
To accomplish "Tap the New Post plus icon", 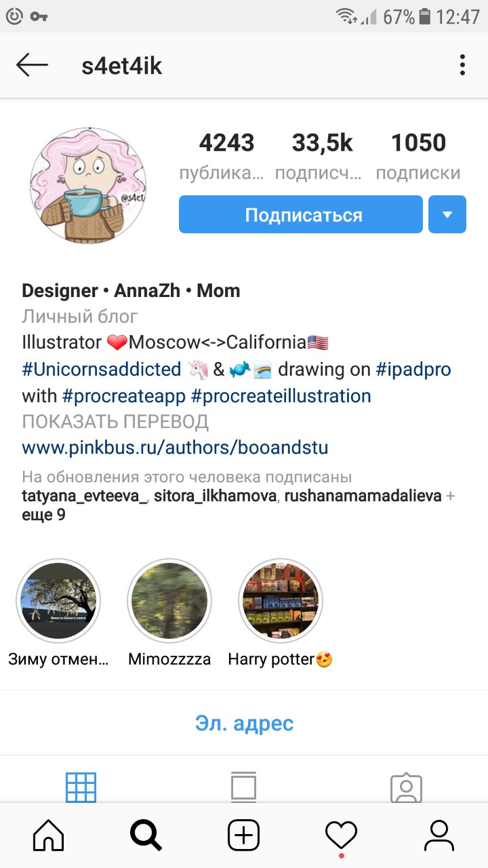I will tap(244, 835).
